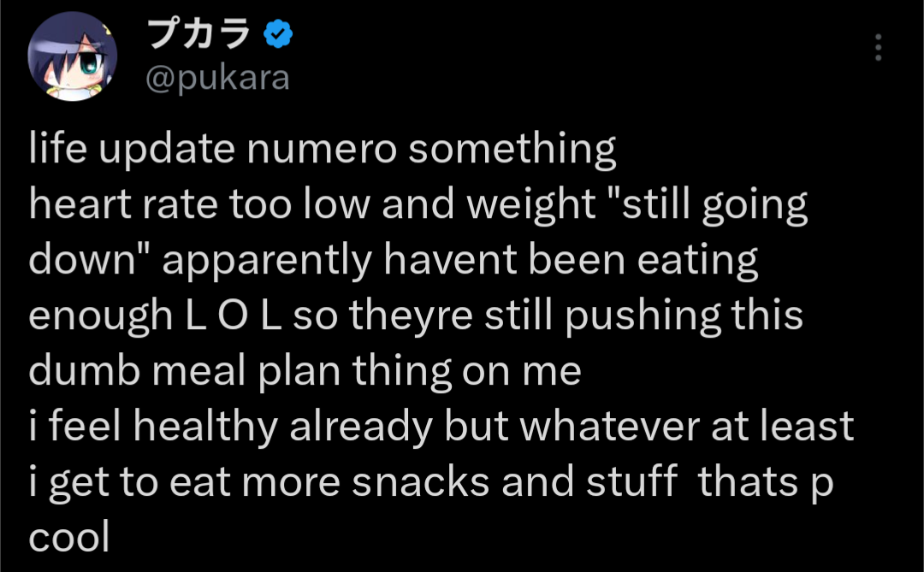Open the three-dot more options menu
924x572 pixels.
click(x=878, y=48)
